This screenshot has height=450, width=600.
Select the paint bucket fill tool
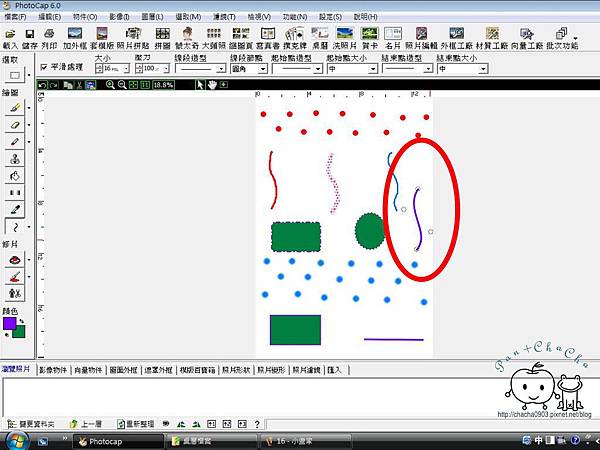click(15, 176)
